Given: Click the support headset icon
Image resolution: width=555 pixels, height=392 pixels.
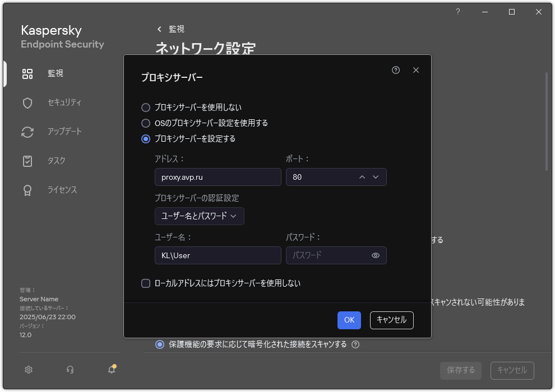Looking at the screenshot, I should pos(70,370).
